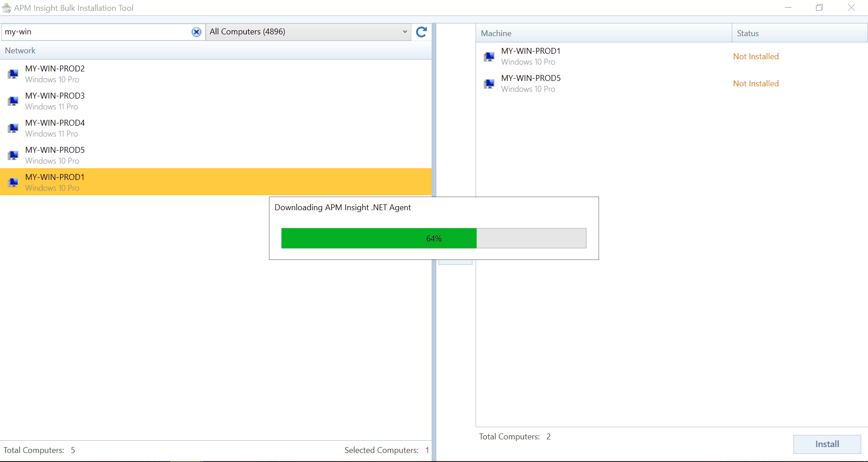Click Total Computers: 2 in the right footer
Image resolution: width=868 pixels, height=462 pixels.
[515, 437]
